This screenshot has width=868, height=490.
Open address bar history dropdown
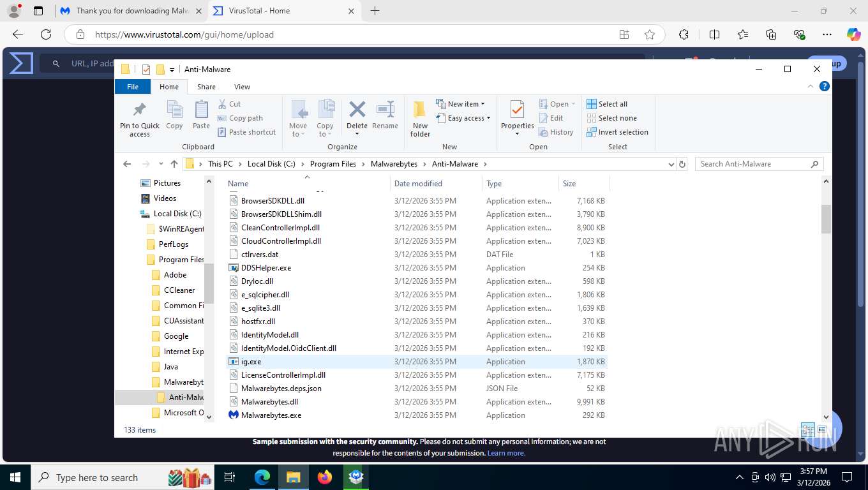click(x=671, y=164)
